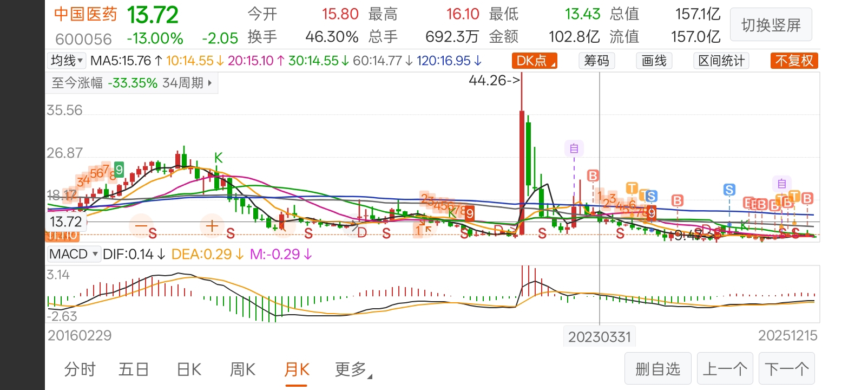
Task: Tap the red S marker beside the minus circle
Action: coord(153,233)
